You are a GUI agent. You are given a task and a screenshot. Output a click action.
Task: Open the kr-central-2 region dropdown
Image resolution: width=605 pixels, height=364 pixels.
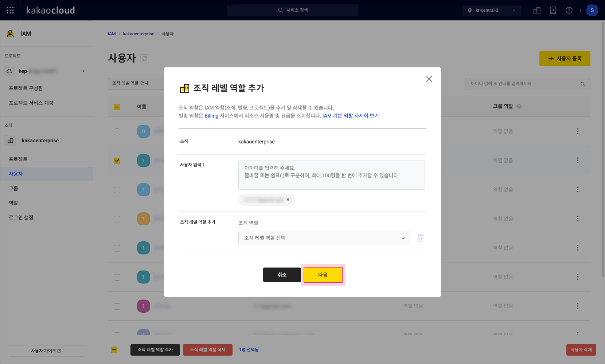click(x=492, y=10)
